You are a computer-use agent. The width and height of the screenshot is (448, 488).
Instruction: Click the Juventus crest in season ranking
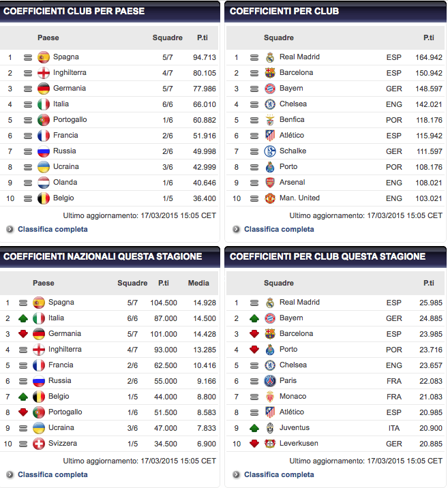coord(270,428)
